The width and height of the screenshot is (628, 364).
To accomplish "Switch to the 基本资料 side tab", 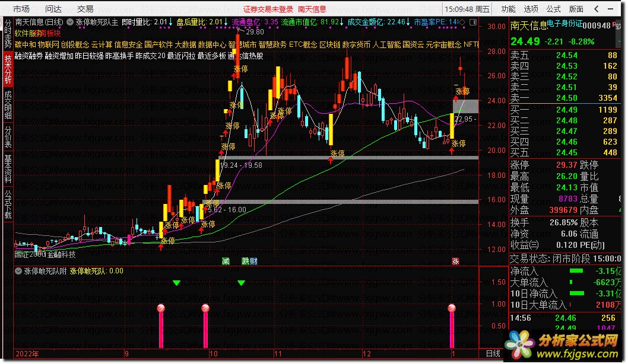I will pyautogui.click(x=8, y=169).
